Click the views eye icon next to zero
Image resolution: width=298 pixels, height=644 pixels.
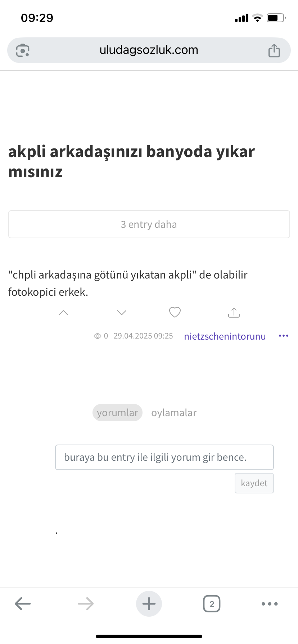[x=97, y=336]
